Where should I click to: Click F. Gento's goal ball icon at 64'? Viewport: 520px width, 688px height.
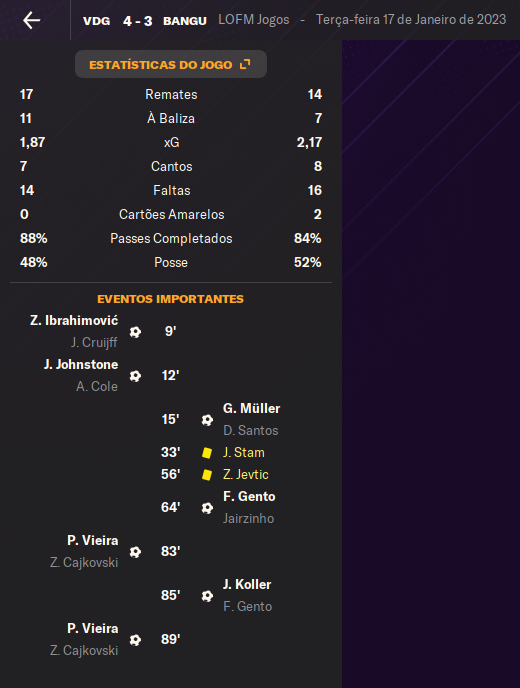tap(207, 508)
